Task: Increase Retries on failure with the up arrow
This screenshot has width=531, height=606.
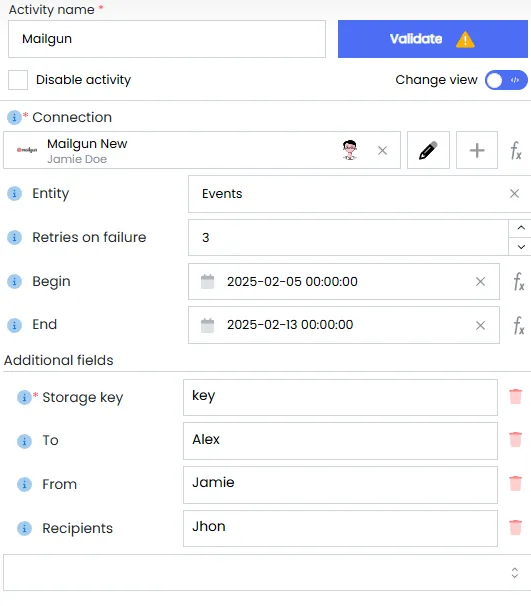Action: point(521,228)
